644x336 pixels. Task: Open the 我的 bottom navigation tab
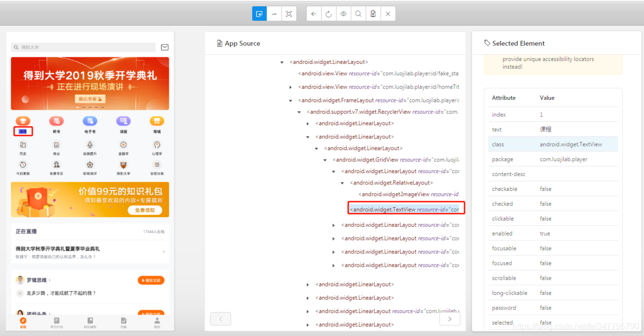(157, 322)
